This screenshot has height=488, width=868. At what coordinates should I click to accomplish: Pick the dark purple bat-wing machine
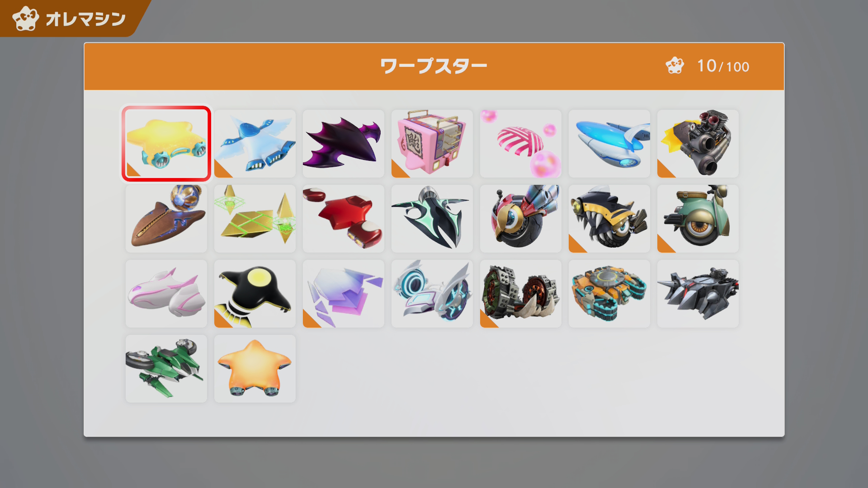[x=344, y=144]
